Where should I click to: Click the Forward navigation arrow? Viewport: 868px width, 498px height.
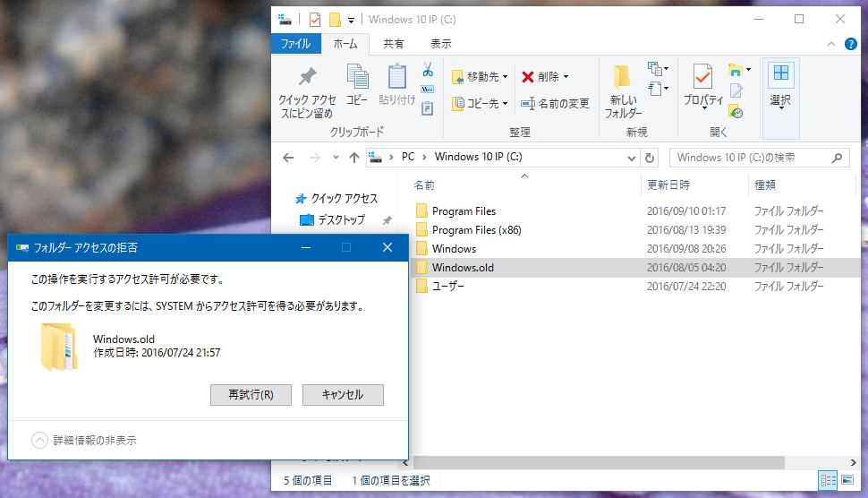tap(314, 158)
